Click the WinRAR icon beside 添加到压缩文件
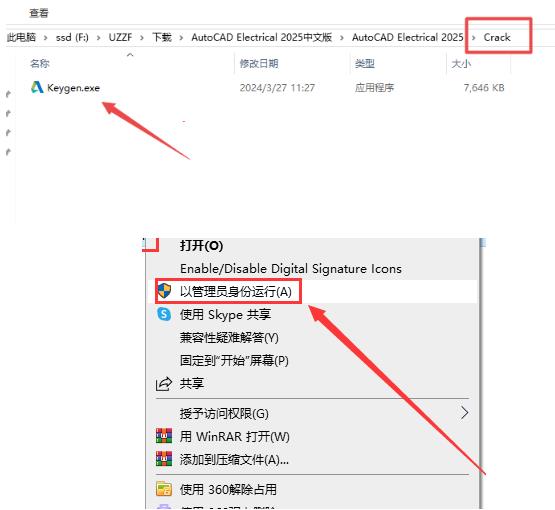This screenshot has height=510, width=555. (164, 459)
